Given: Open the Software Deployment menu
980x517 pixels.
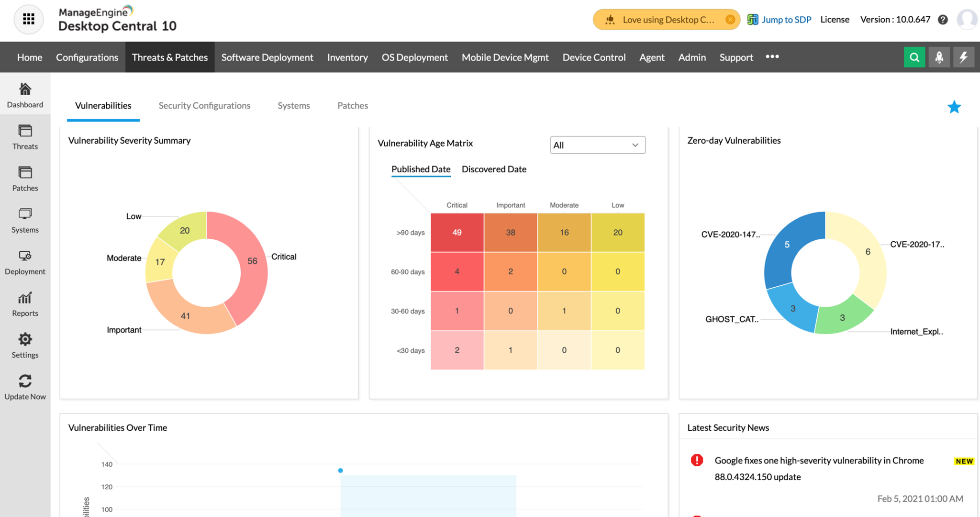Looking at the screenshot, I should [267, 57].
